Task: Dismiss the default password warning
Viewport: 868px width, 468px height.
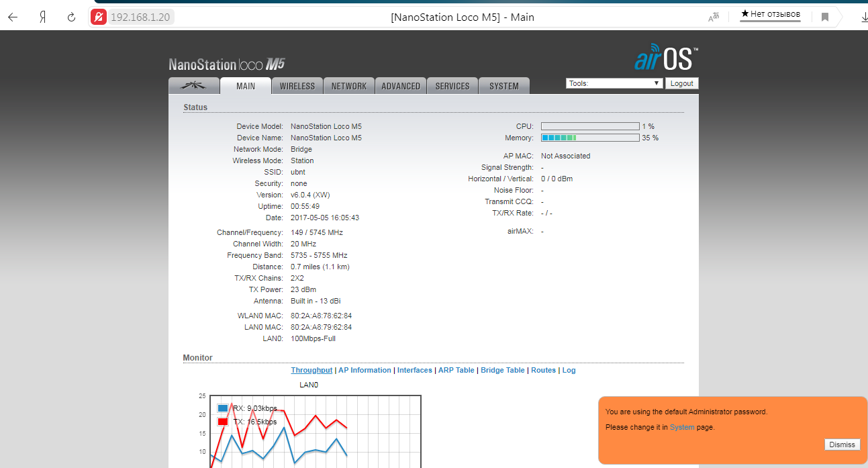Action: coord(842,444)
